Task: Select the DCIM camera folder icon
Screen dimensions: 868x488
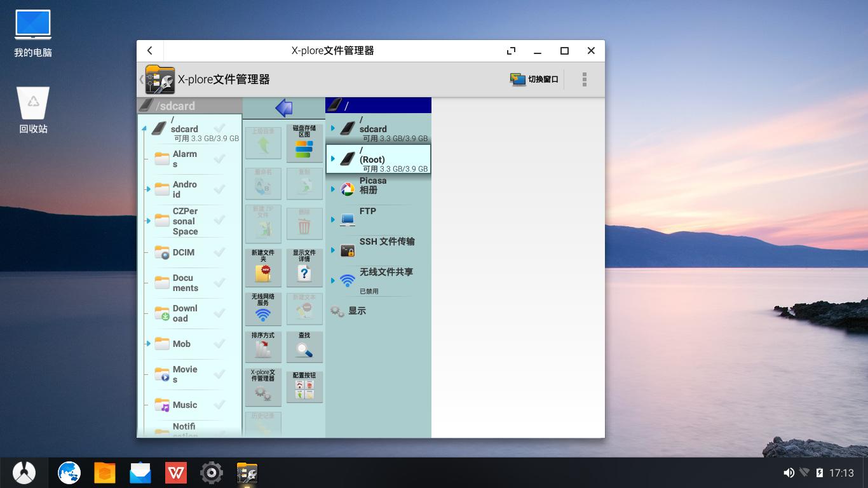Action: [162, 252]
